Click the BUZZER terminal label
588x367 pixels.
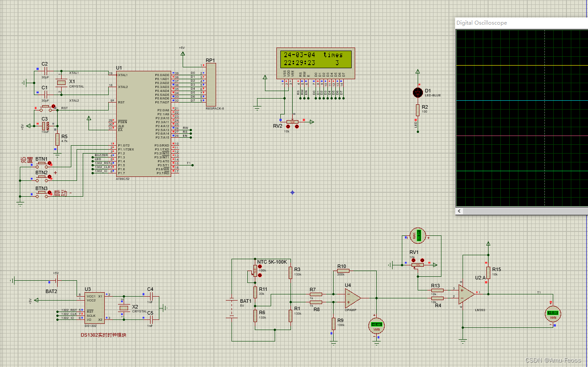point(101,155)
